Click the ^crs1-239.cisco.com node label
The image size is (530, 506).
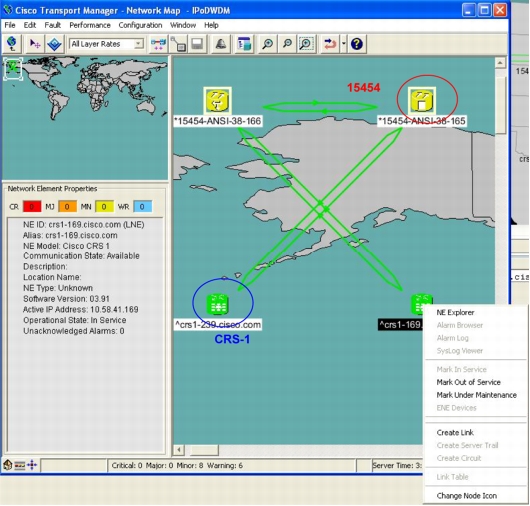[x=218, y=325]
